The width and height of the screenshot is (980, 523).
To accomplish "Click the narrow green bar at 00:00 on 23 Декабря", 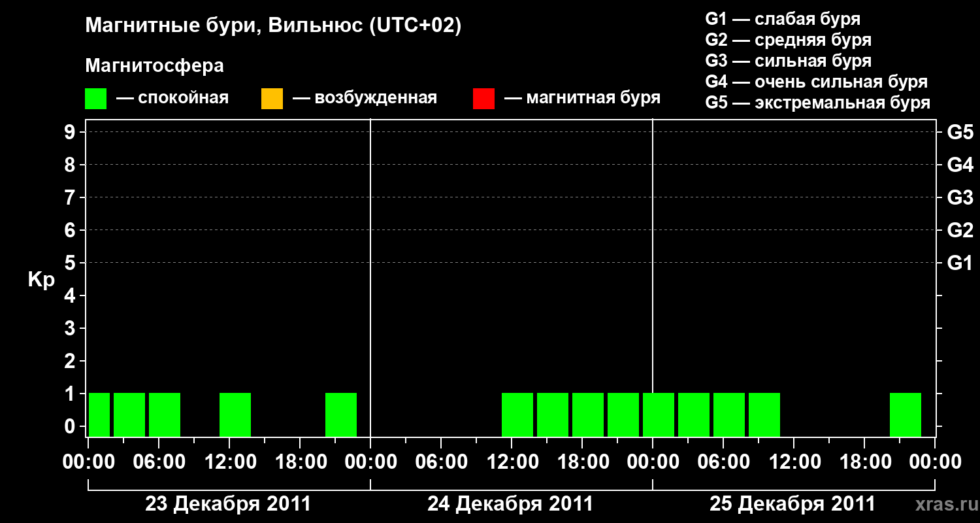I will (99, 414).
